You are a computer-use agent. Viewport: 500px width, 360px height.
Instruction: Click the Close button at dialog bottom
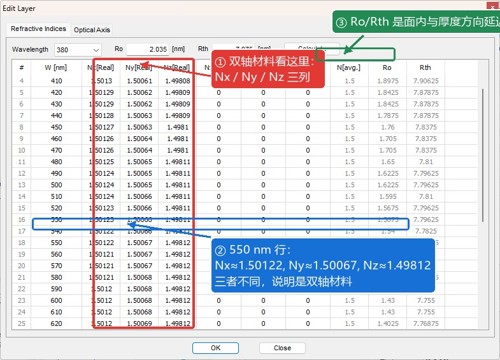point(282,348)
